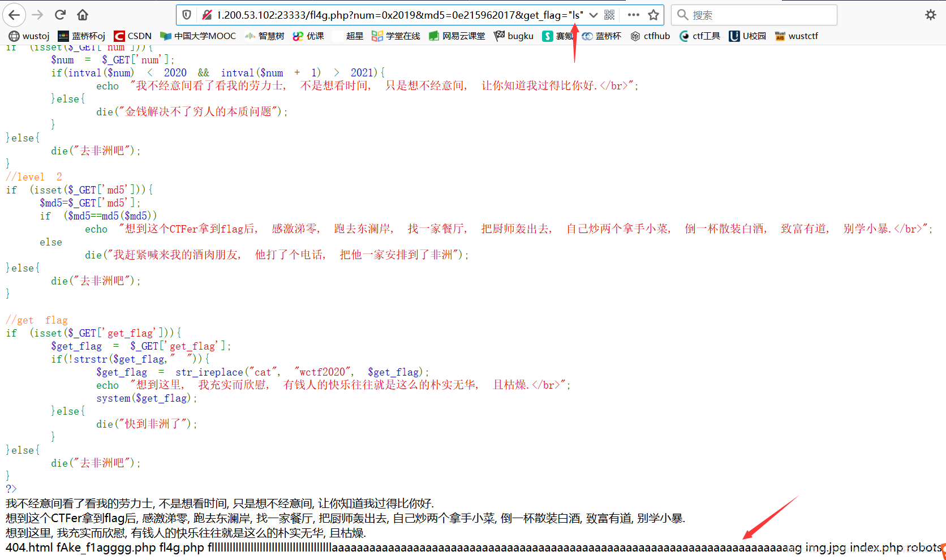The height and width of the screenshot is (560, 946).
Task: Click "index.php" in the output listing
Action: pyautogui.click(x=876, y=548)
